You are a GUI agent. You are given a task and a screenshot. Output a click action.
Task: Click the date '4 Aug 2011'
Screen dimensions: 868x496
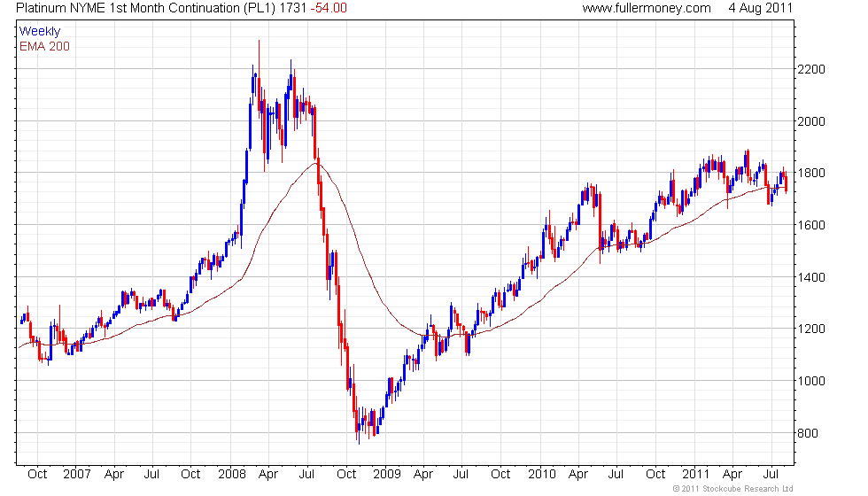[761, 8]
